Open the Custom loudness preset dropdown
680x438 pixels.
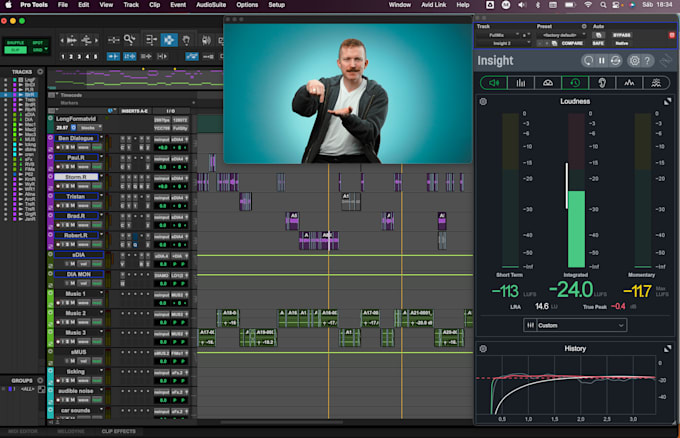(x=575, y=325)
